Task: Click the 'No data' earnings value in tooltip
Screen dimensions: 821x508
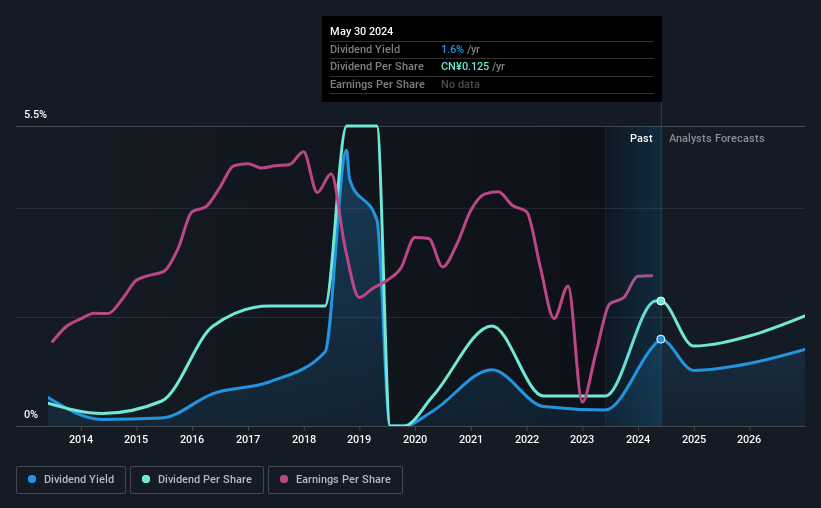Action: [460, 84]
